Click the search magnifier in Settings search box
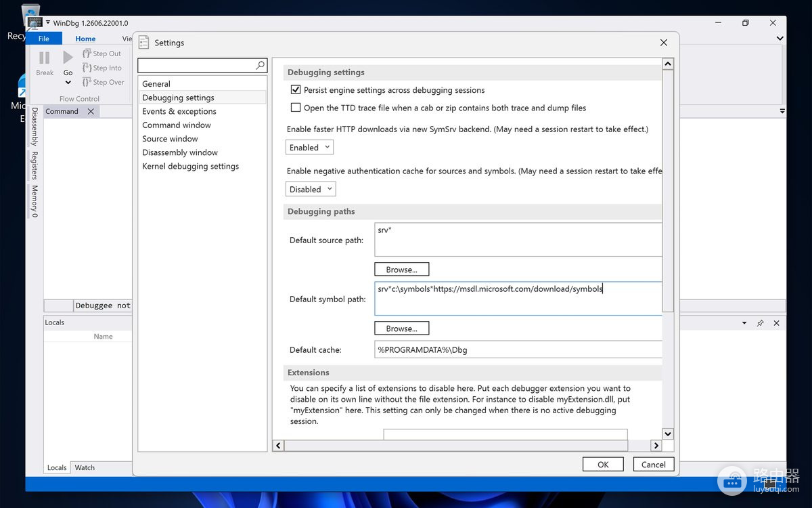This screenshot has width=812, height=508. tap(261, 65)
